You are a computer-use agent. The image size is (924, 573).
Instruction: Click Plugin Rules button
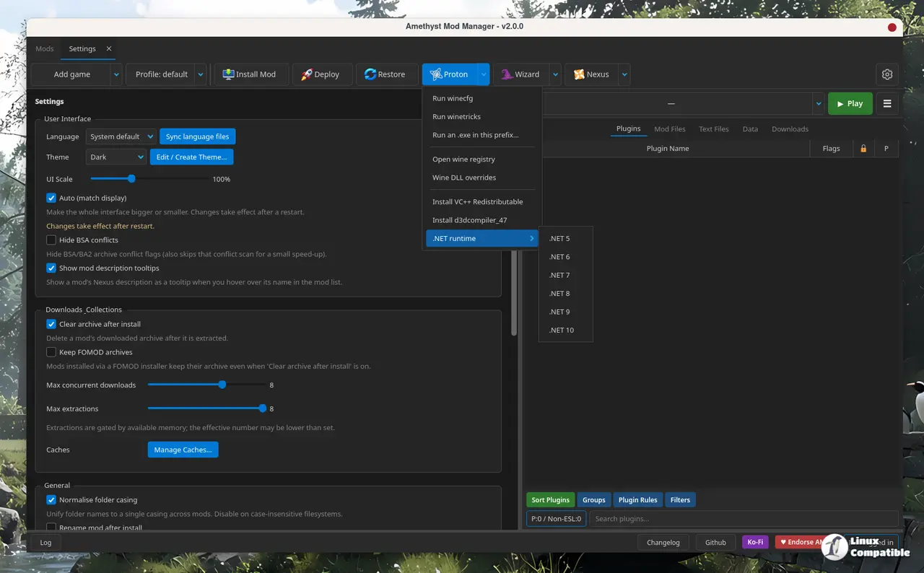637,500
